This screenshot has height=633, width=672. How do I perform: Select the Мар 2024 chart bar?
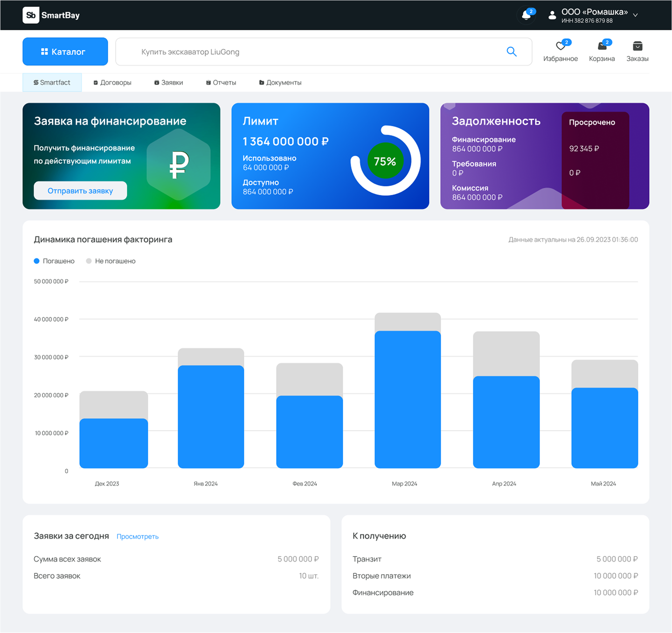tap(408, 391)
